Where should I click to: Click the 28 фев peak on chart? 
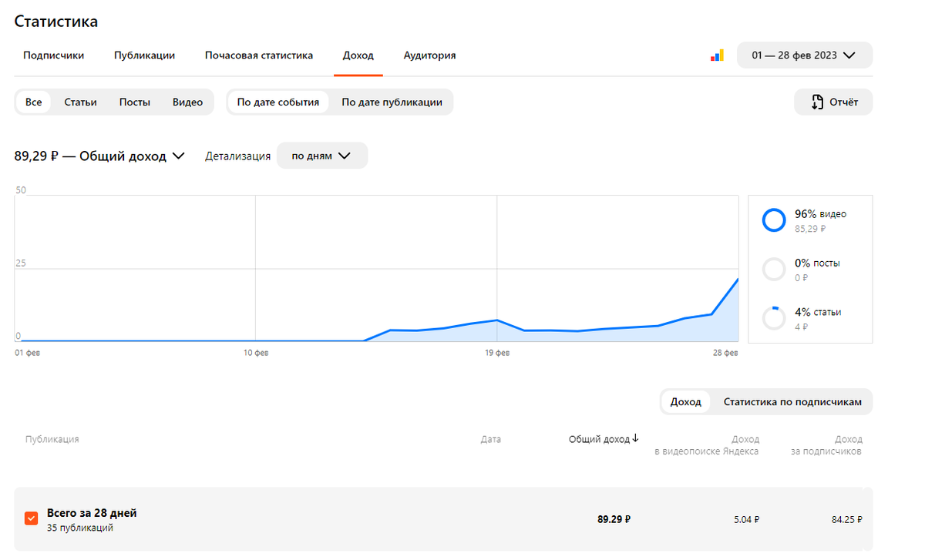[x=738, y=279]
